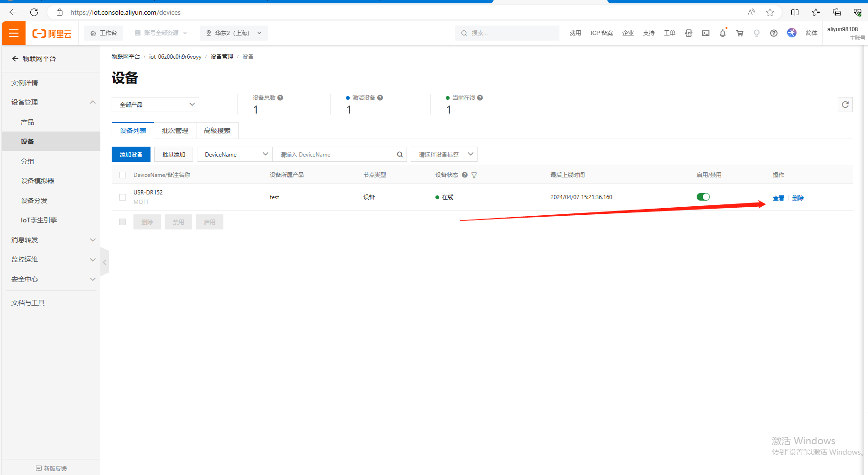868x475 pixels.
Task: Click the notification bell icon
Action: (722, 33)
